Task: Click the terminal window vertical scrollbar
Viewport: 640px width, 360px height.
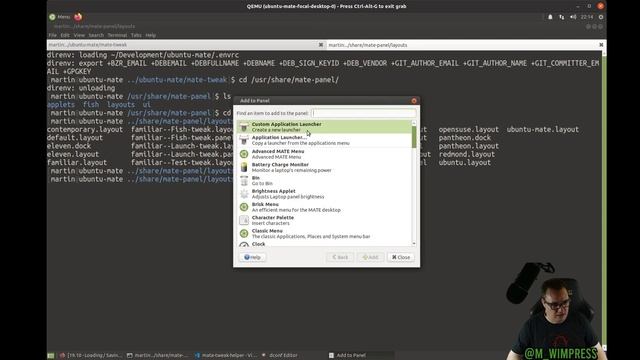Action: pos(604,200)
